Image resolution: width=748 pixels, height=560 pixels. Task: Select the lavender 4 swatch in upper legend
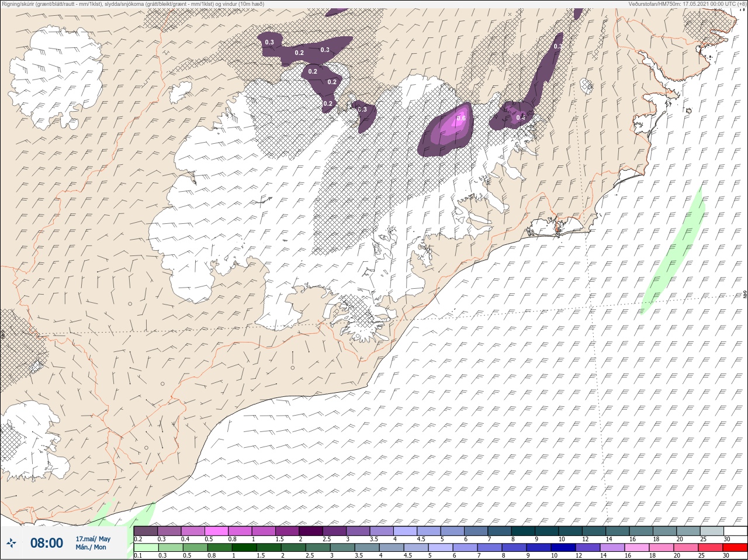point(406,531)
